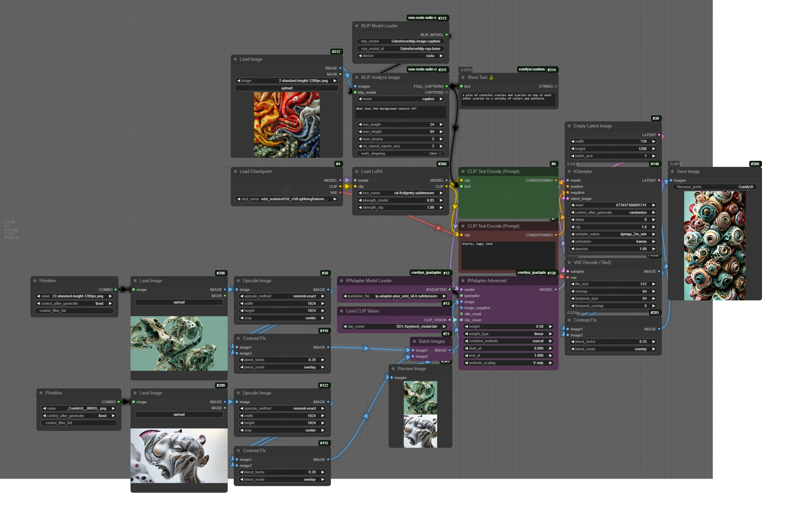This screenshot has width=792, height=532.
Task: Adjust the strength_model 0.85 slider in Load LoRA
Action: (x=401, y=200)
